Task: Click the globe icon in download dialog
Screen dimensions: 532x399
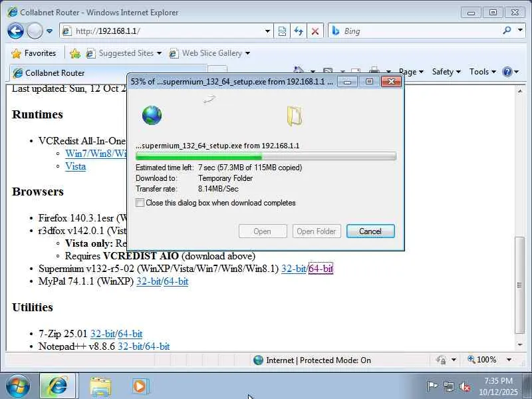Action: tap(152, 115)
